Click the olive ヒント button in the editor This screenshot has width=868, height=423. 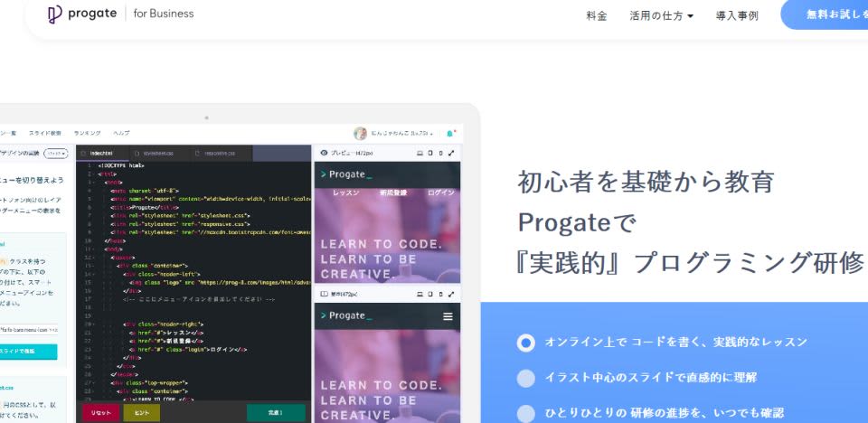[x=142, y=412]
